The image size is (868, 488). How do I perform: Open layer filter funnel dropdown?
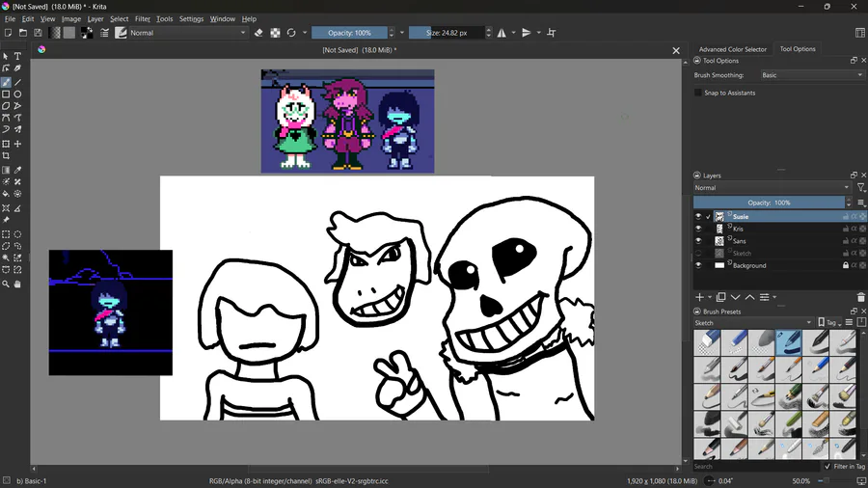click(x=861, y=188)
